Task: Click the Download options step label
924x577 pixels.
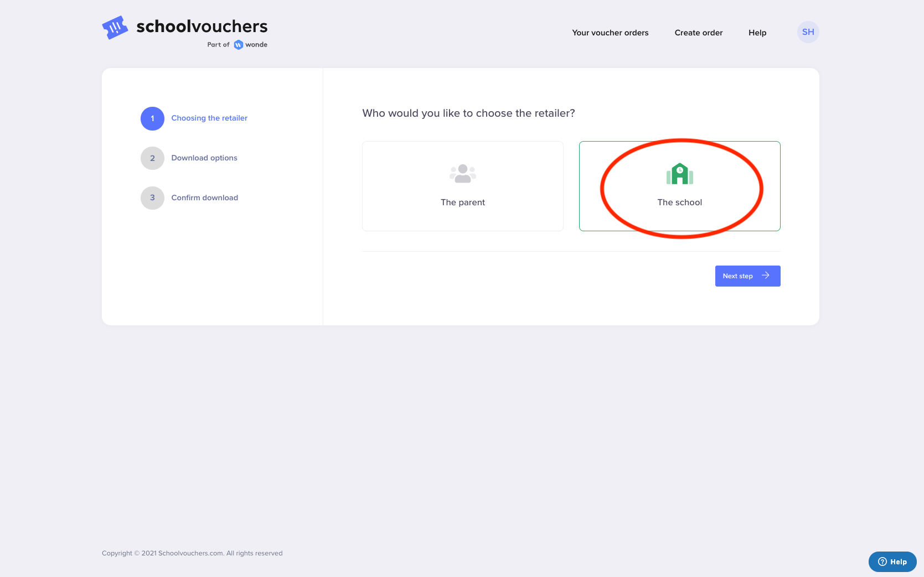Action: click(x=204, y=158)
